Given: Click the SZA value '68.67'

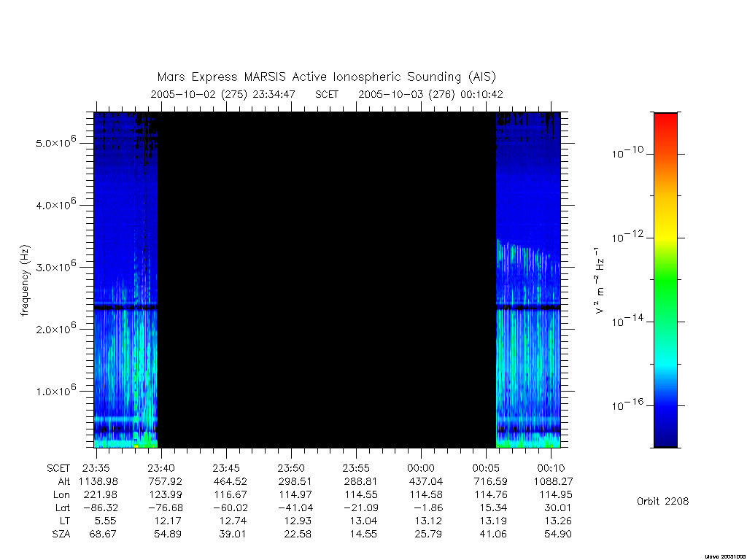Looking at the screenshot, I should click(103, 534).
